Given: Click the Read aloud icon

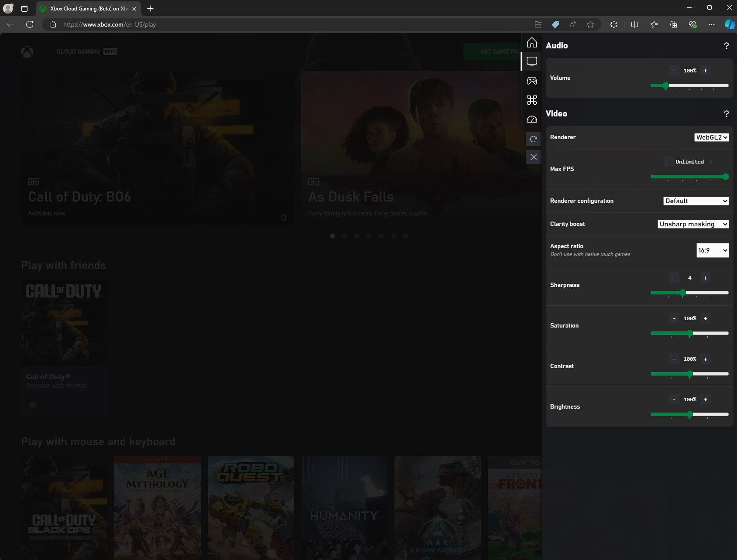Looking at the screenshot, I should [573, 24].
